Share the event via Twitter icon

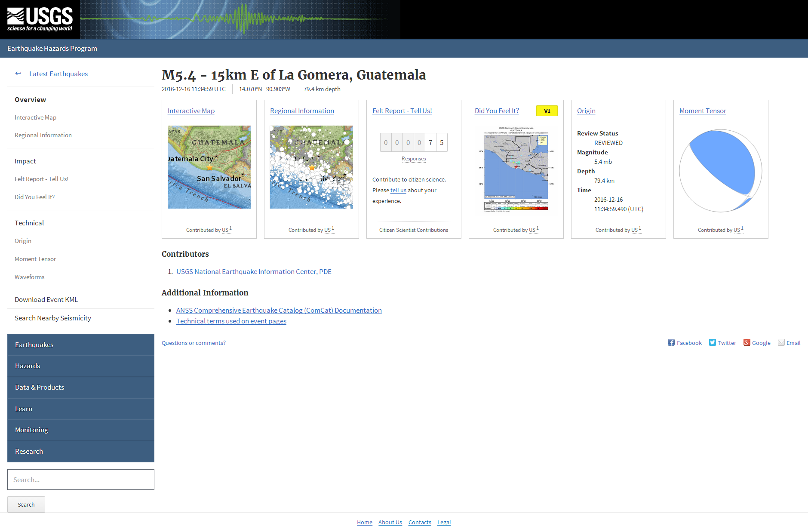coord(712,342)
